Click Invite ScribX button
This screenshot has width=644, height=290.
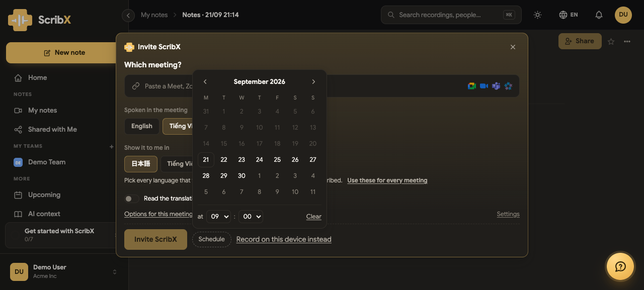(155, 240)
